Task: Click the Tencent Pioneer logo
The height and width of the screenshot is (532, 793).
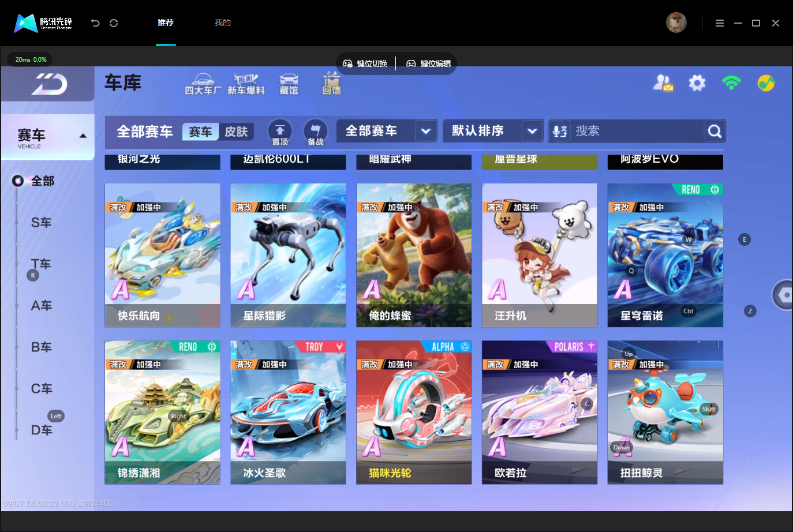Action: (43, 23)
